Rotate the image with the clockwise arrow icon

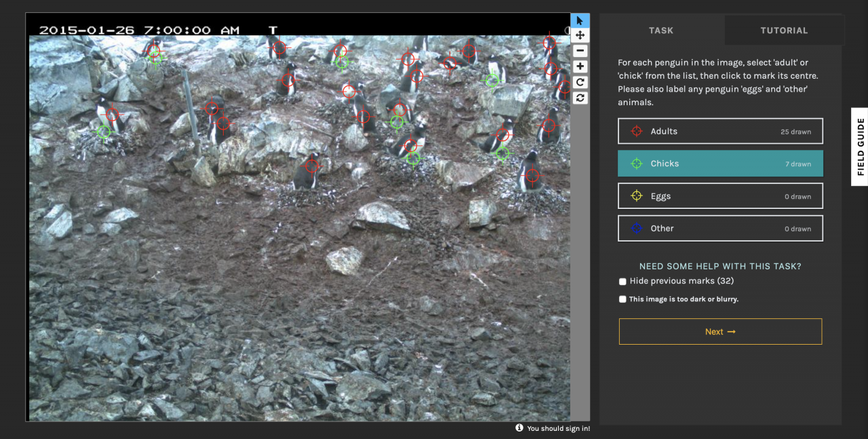point(580,82)
